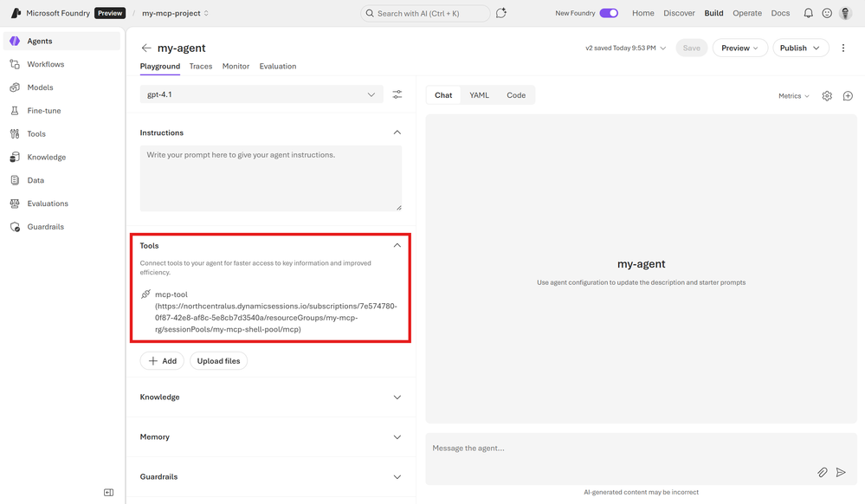This screenshot has height=504, width=865.
Task: Open Workflows icon in sidebar
Action: coord(15,64)
